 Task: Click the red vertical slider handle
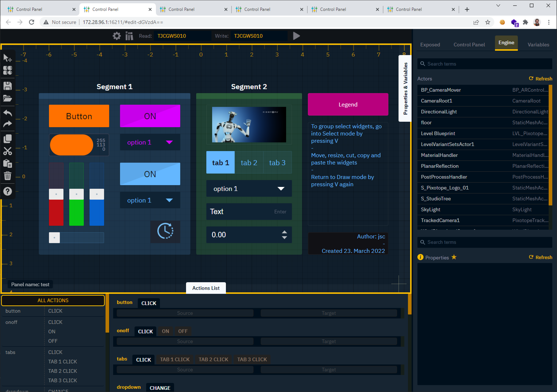pyautogui.click(x=56, y=194)
